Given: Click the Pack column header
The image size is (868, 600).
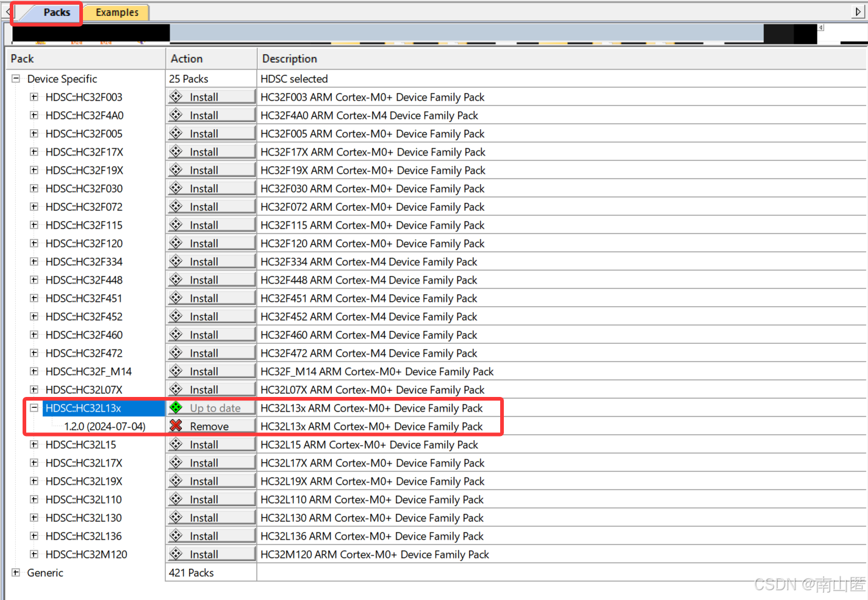Looking at the screenshot, I should point(86,59).
